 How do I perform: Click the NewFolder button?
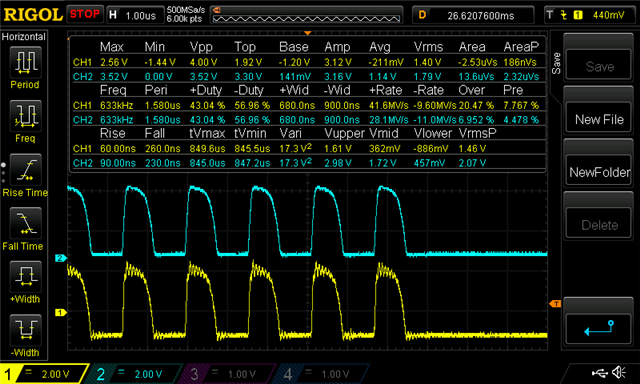pyautogui.click(x=599, y=172)
